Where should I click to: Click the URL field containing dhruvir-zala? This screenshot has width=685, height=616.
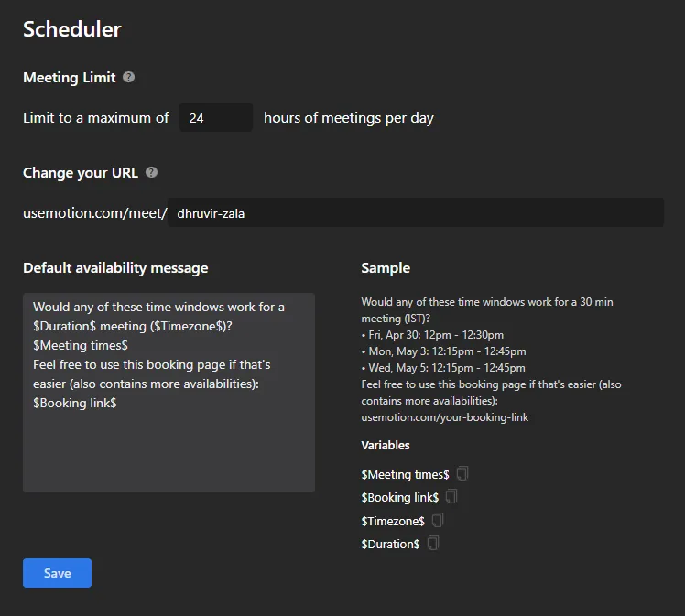[416, 212]
